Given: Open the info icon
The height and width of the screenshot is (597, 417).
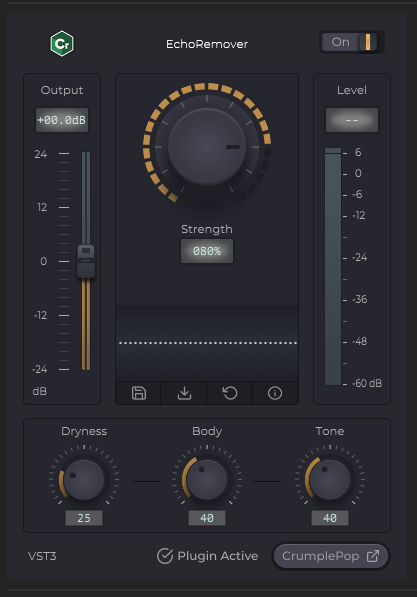Looking at the screenshot, I should 275,393.
